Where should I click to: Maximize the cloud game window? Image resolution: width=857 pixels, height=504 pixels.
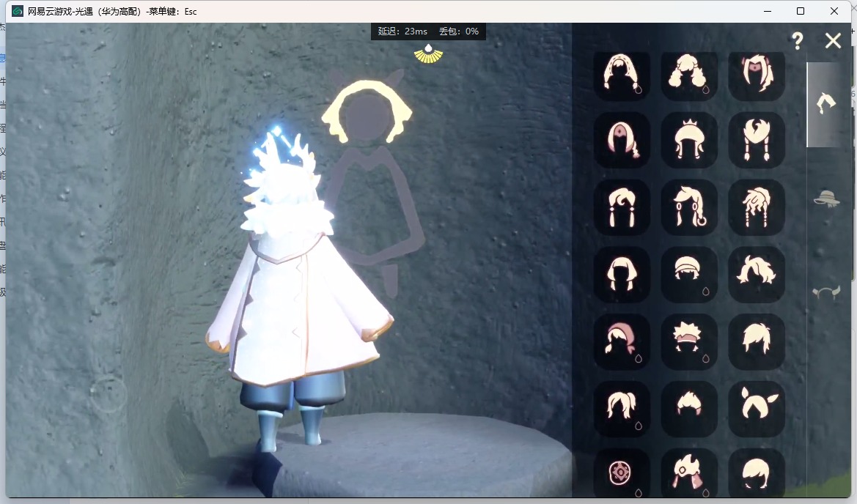[801, 11]
